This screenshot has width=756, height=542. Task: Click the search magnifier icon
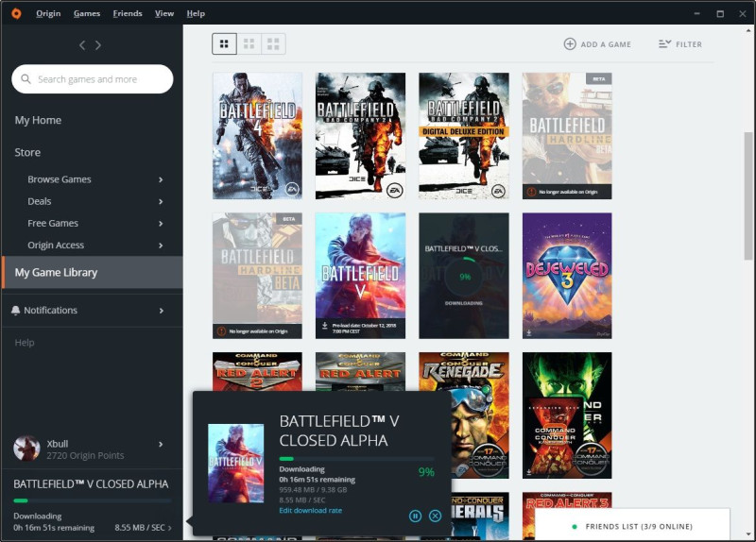[x=26, y=78]
